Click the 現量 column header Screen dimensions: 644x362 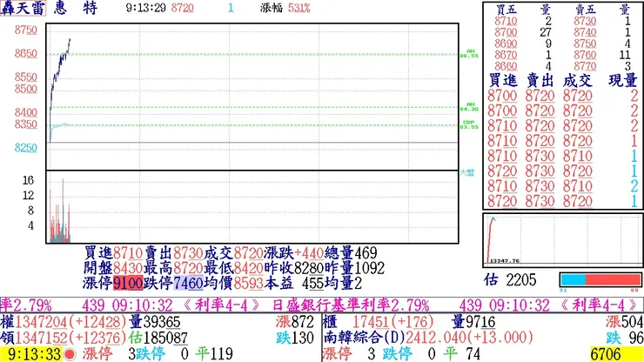623,80
